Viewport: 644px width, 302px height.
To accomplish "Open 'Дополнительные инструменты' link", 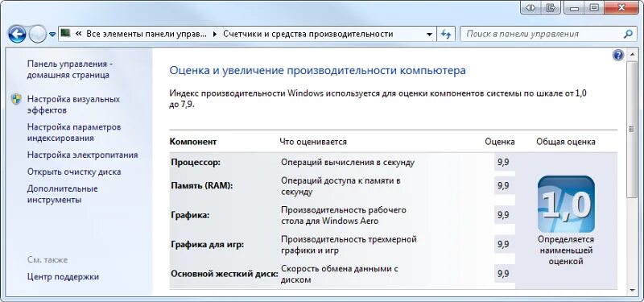I will point(63,194).
